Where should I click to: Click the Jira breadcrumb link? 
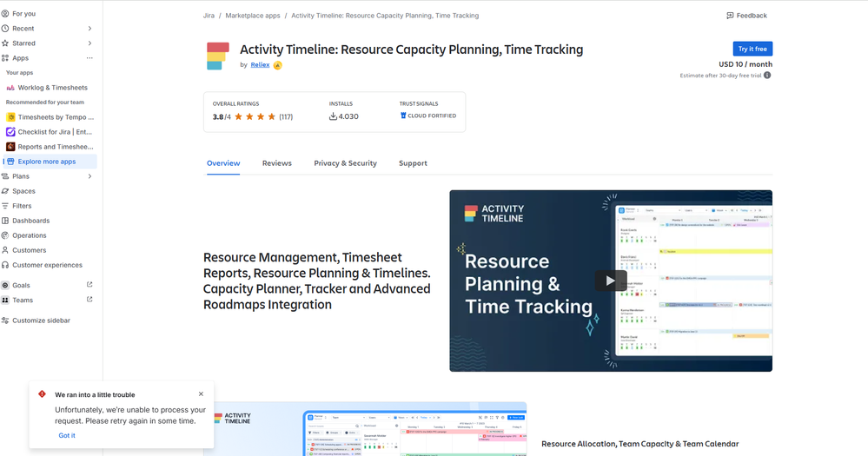tap(209, 16)
